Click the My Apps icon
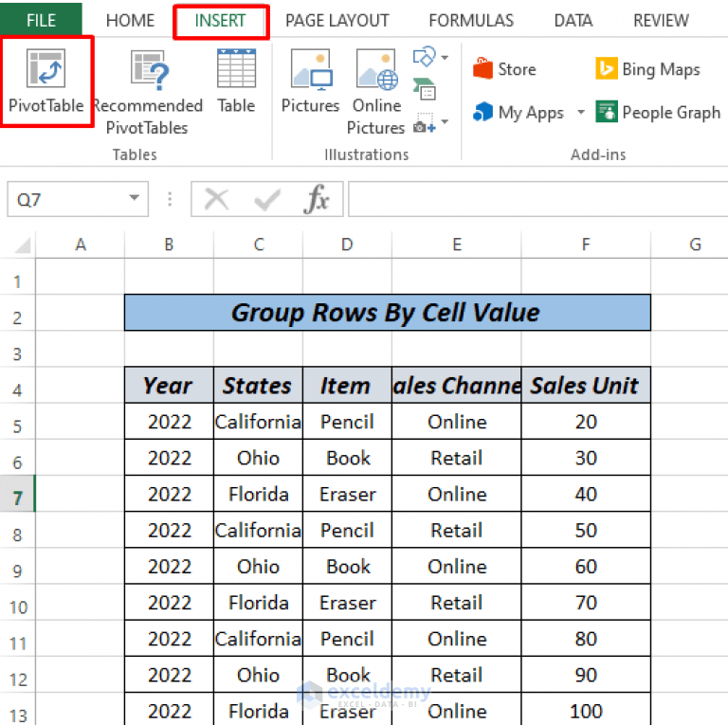Image resolution: width=728 pixels, height=725 pixels. pyautogui.click(x=482, y=112)
